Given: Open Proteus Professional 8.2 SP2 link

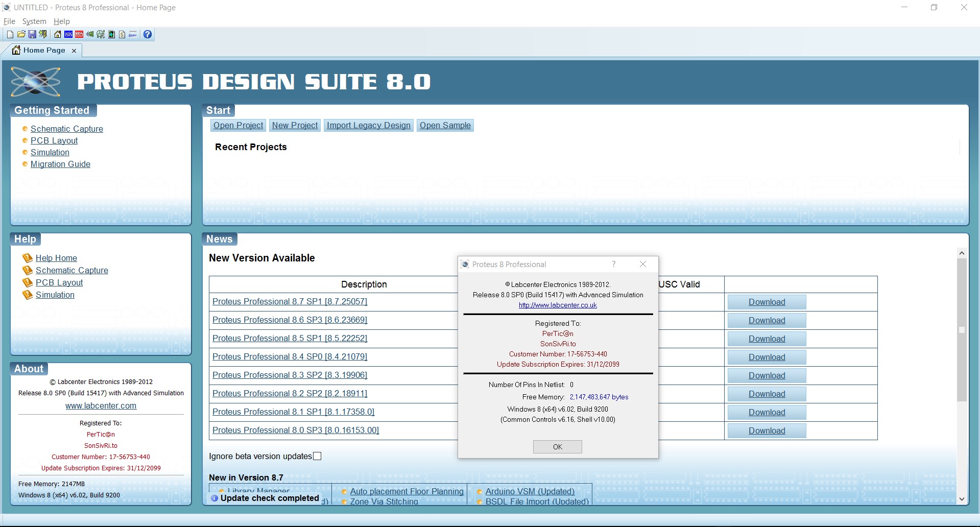Looking at the screenshot, I should [290, 393].
